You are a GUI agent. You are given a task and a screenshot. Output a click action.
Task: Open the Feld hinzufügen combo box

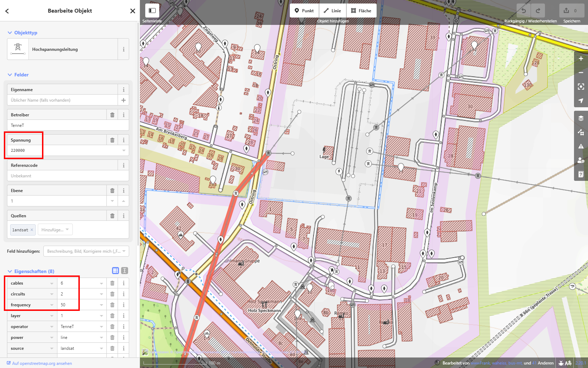86,251
